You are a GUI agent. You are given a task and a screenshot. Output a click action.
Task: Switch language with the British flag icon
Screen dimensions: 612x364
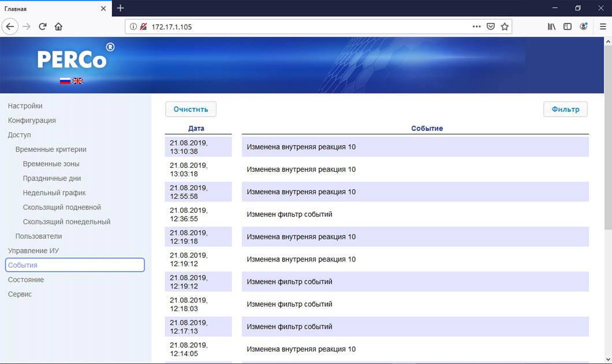77,81
